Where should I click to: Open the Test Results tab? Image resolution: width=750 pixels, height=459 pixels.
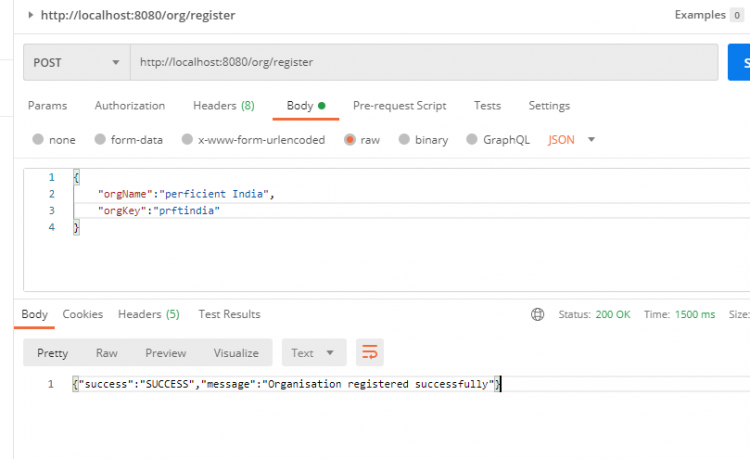pyautogui.click(x=229, y=314)
